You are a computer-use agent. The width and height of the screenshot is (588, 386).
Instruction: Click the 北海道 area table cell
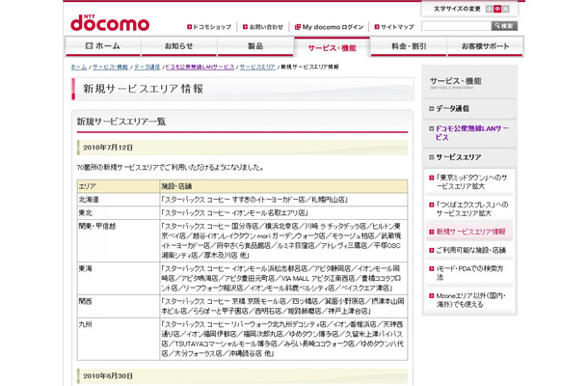[119, 200]
